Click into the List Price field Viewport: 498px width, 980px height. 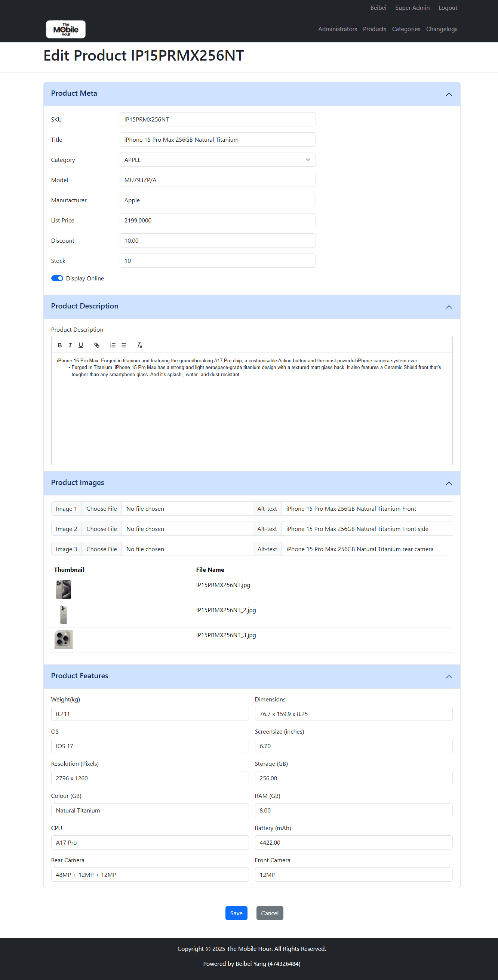(217, 220)
